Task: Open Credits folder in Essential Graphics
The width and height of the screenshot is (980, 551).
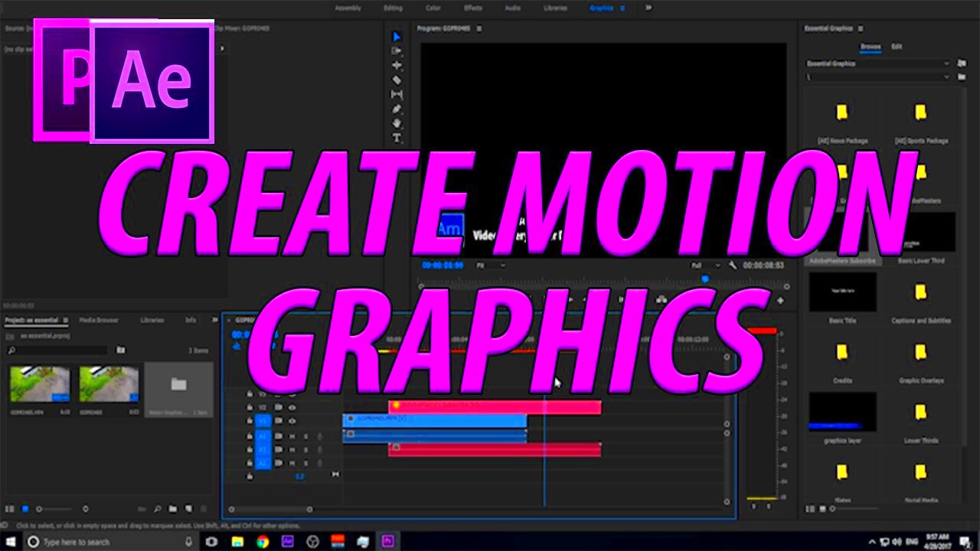Action: 842,352
